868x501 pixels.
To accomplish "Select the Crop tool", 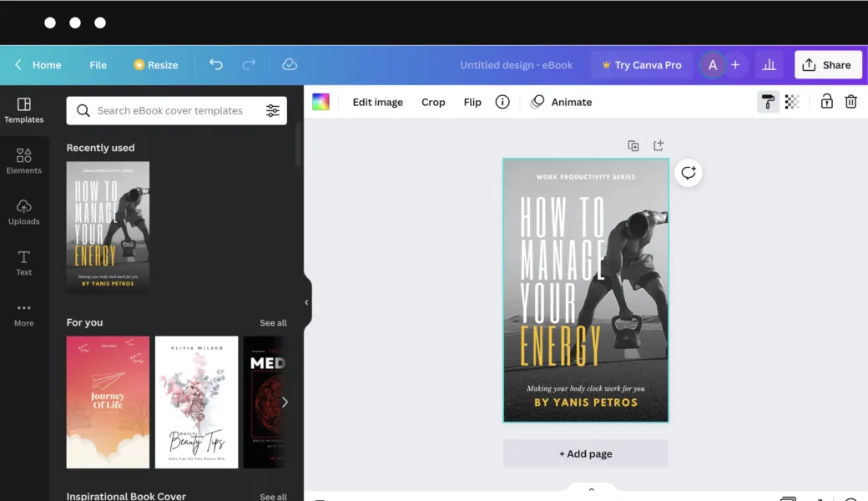I will point(433,102).
